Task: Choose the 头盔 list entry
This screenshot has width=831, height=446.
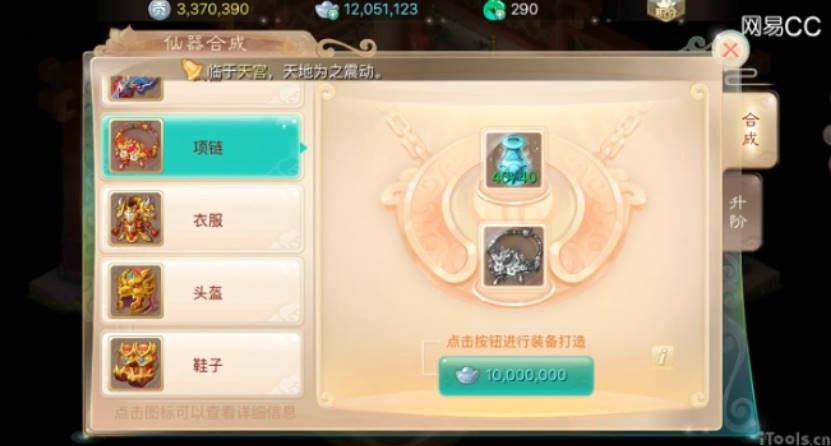Action: point(202,292)
